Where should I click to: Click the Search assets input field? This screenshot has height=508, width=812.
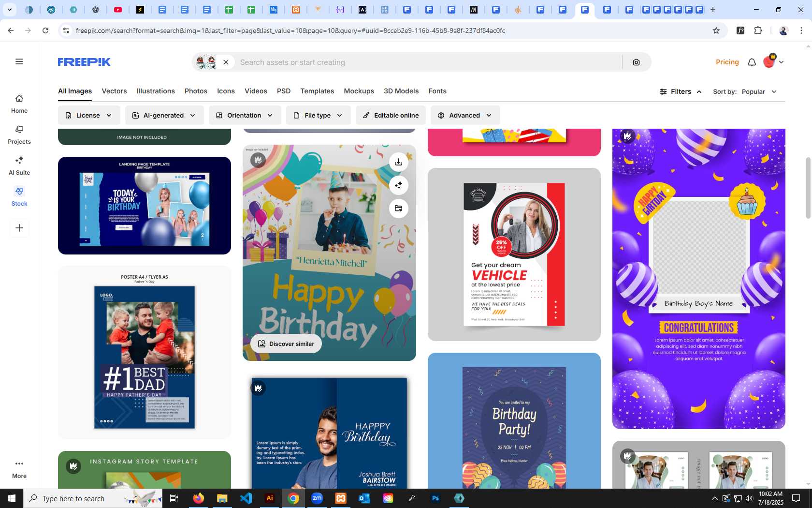pos(428,62)
